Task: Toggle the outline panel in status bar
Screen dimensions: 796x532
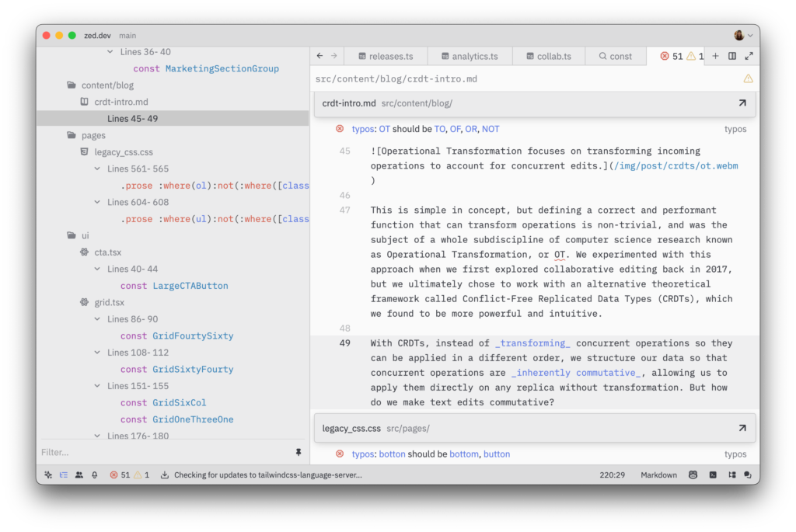Action: pos(64,475)
